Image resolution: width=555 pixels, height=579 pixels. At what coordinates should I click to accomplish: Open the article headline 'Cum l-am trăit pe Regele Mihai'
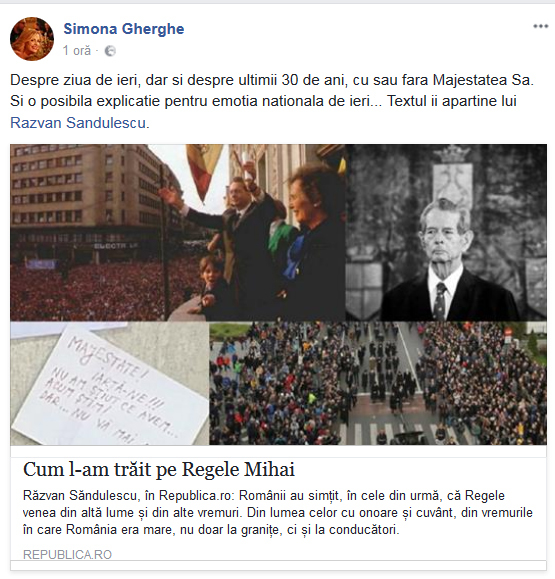(159, 470)
